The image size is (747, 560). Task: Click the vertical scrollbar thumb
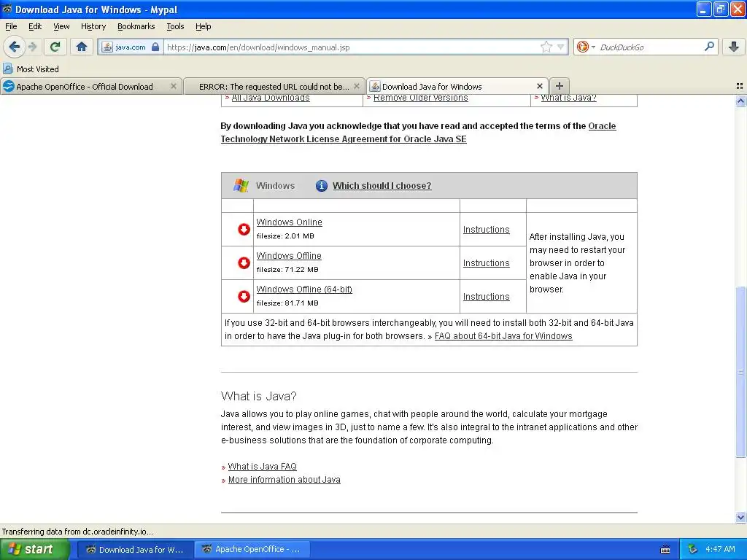[x=740, y=372]
